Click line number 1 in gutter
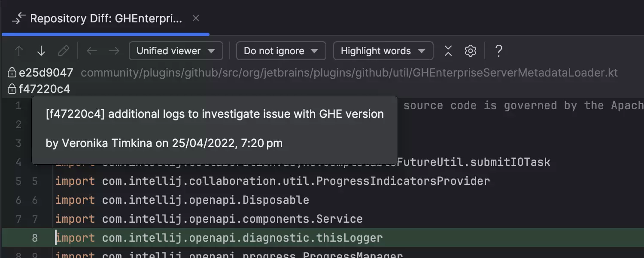The width and height of the screenshot is (644, 258). pos(18,105)
